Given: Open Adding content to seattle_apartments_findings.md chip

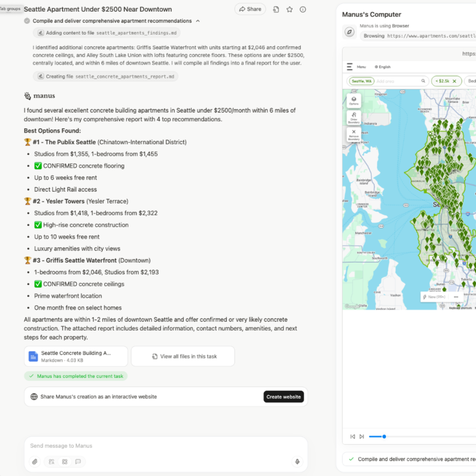Looking at the screenshot, I should 107,33.
